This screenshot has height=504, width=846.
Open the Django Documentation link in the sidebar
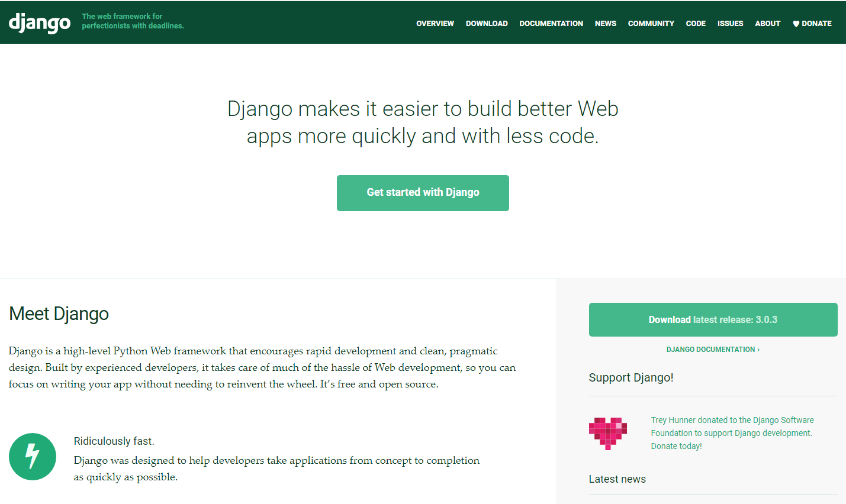point(713,350)
